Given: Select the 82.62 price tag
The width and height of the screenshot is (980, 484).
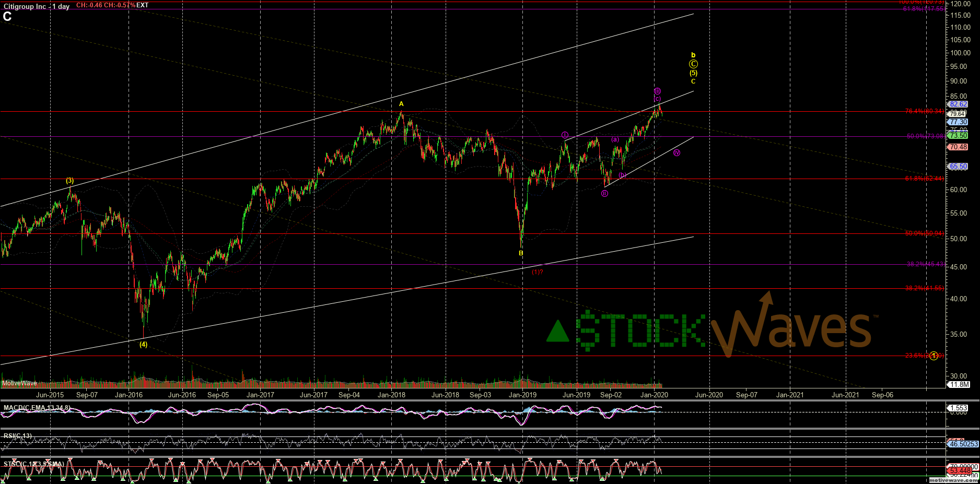Looking at the screenshot, I should point(959,104).
